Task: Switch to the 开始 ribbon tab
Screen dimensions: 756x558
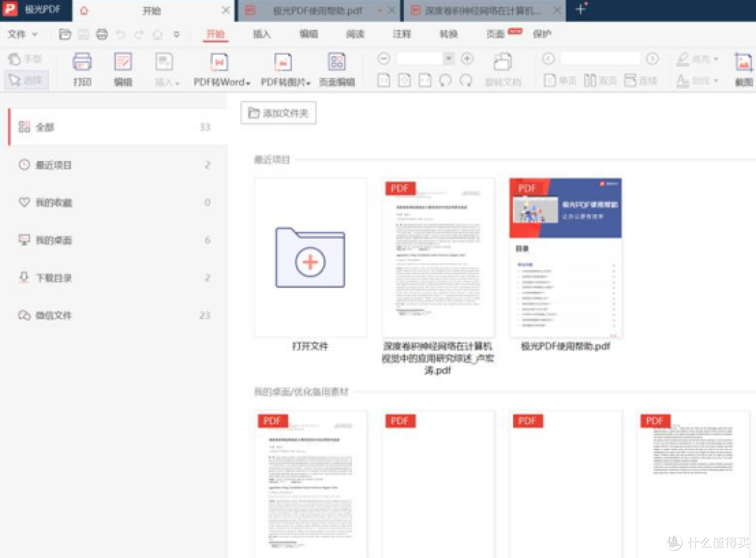Action: coord(215,34)
